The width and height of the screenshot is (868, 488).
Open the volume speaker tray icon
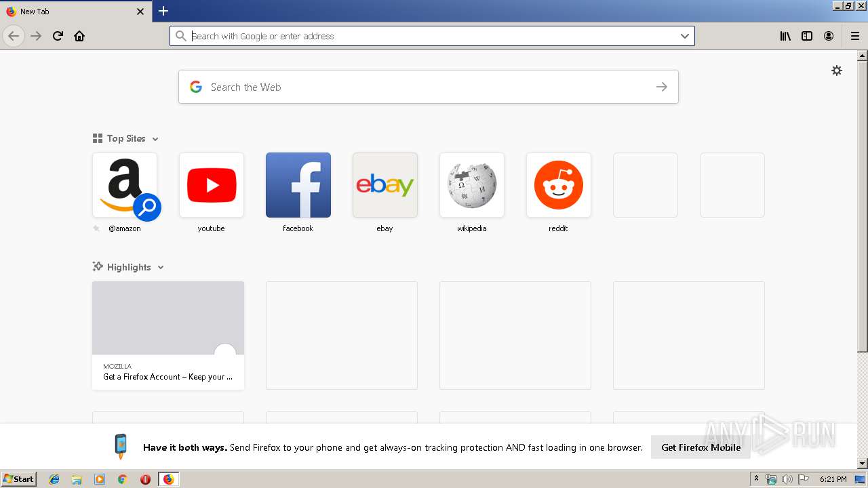click(787, 479)
